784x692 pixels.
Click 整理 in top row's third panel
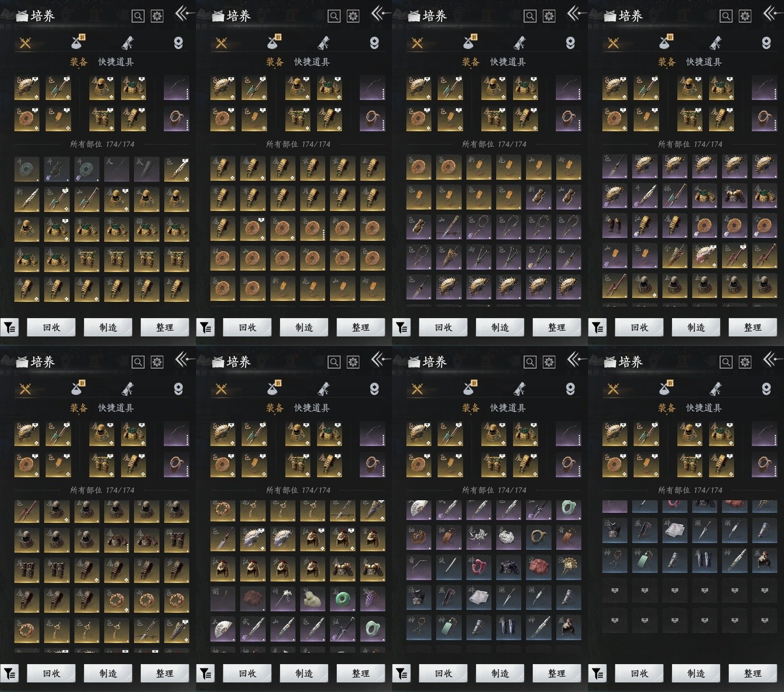coord(556,327)
